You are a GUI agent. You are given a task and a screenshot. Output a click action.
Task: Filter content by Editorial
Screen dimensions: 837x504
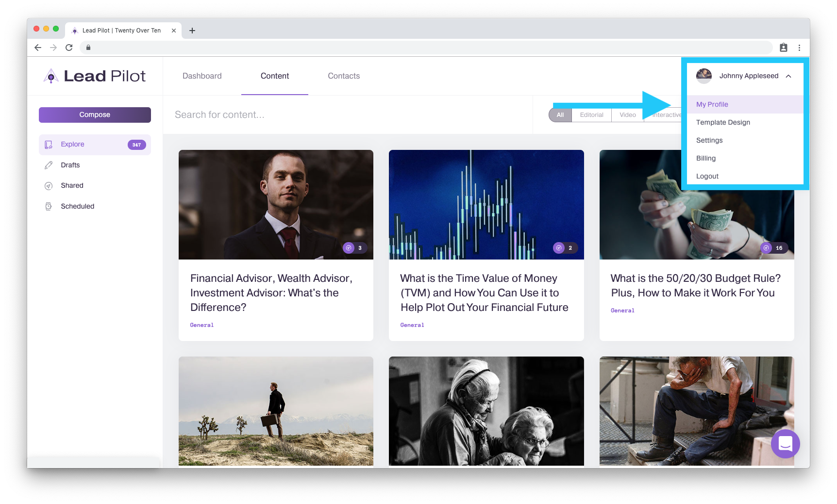[591, 115]
